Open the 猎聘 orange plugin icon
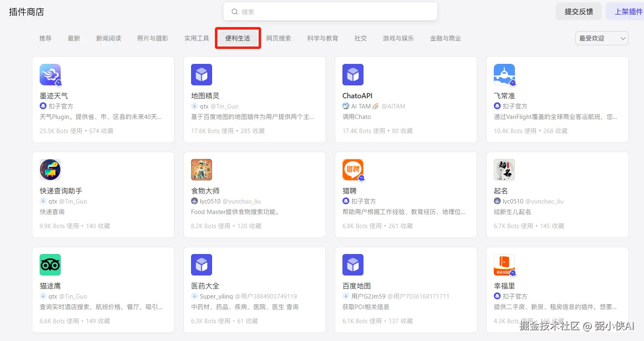644x341 pixels. (x=353, y=169)
